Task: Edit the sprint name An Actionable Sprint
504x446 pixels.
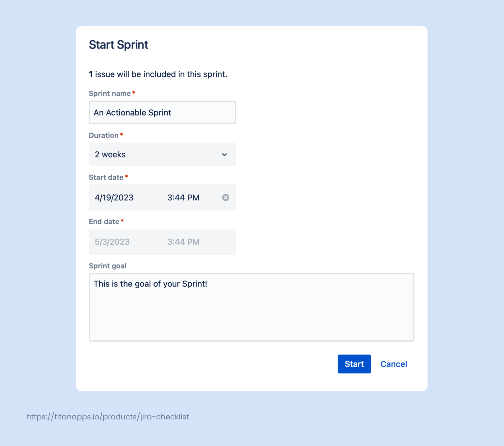Action: [132, 113]
